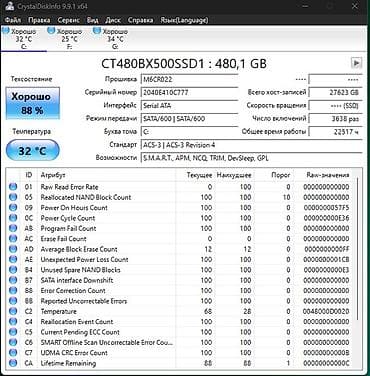Open the Диск menu

tap(113, 20)
